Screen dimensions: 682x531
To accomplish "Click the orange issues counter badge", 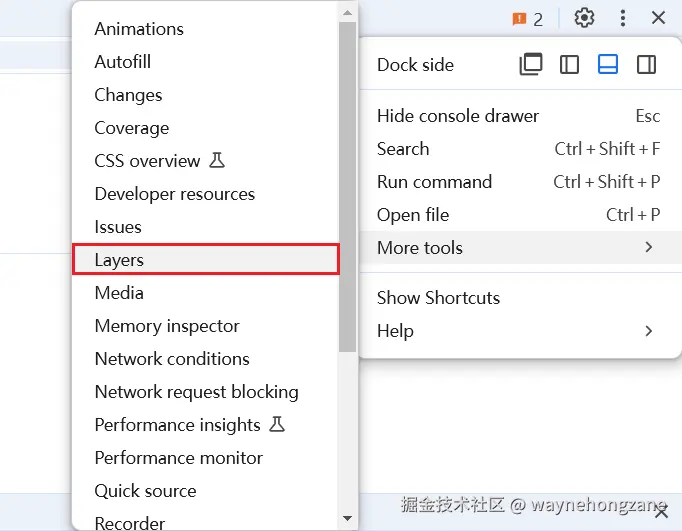I will tap(528, 19).
